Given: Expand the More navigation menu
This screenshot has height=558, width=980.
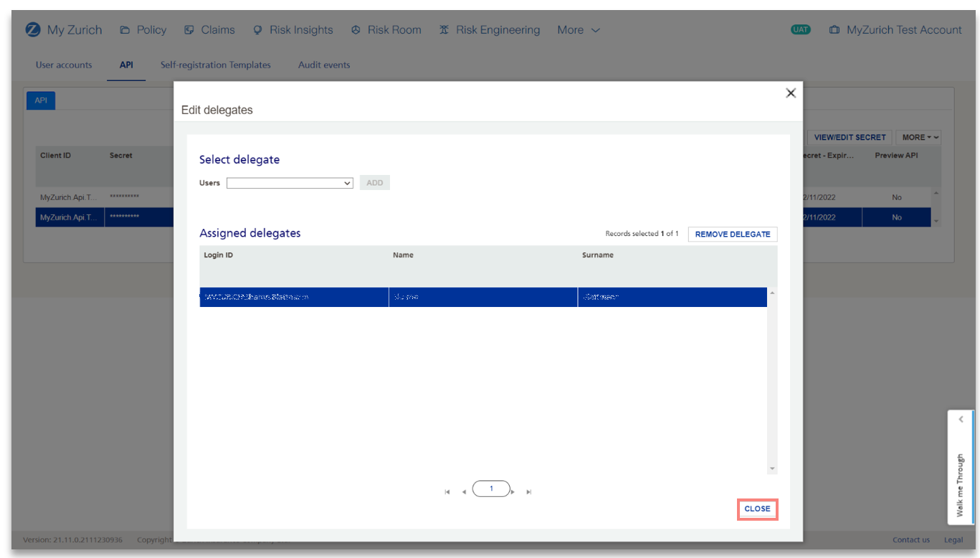Looking at the screenshot, I should (x=578, y=29).
